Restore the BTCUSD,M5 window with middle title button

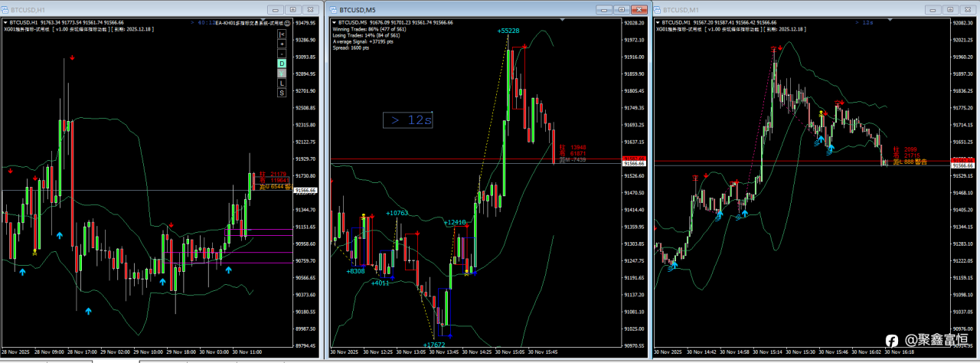[622, 9]
